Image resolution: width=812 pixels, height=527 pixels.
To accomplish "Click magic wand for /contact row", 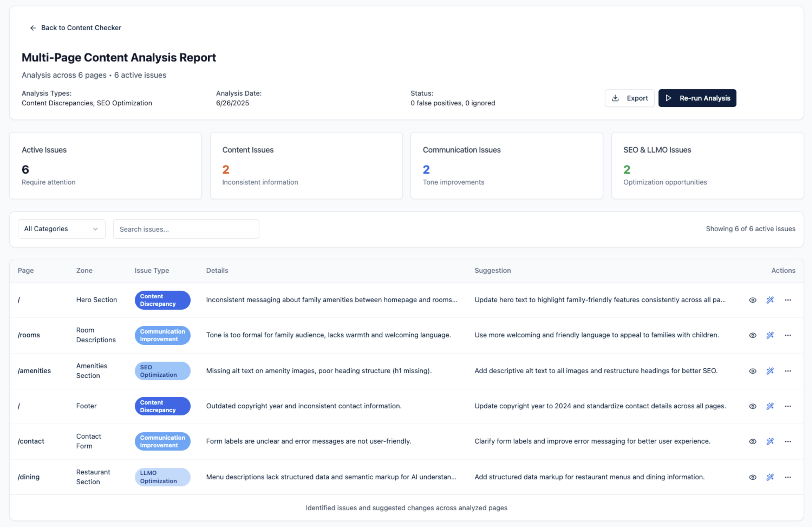I will point(770,441).
